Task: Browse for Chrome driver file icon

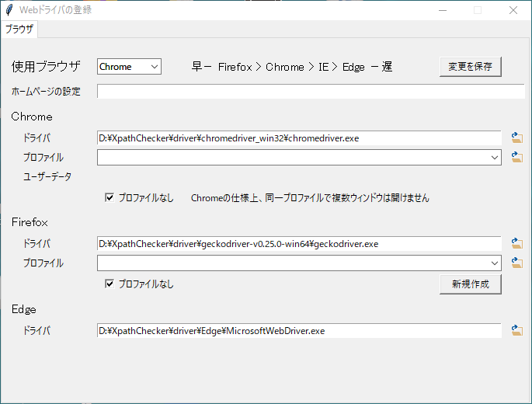Action: 516,138
